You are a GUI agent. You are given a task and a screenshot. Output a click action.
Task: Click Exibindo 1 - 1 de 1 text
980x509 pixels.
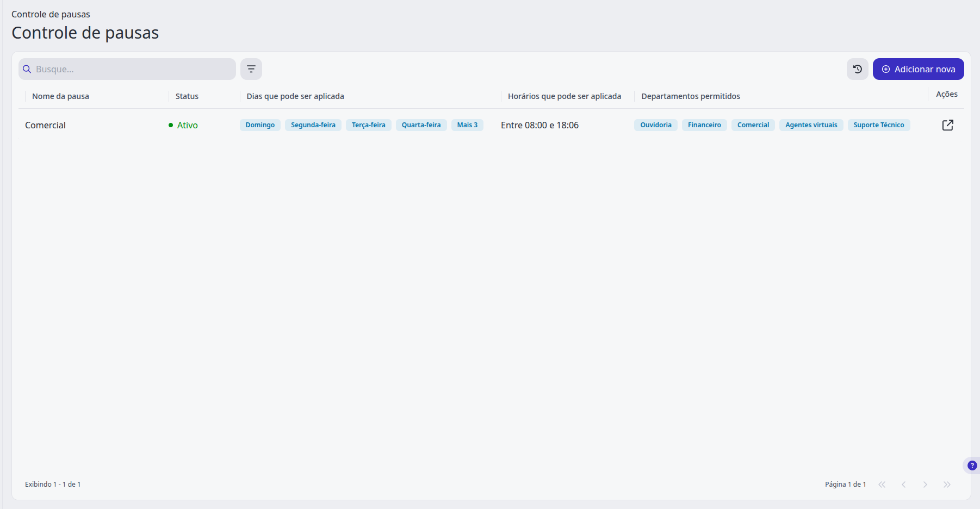(x=53, y=485)
